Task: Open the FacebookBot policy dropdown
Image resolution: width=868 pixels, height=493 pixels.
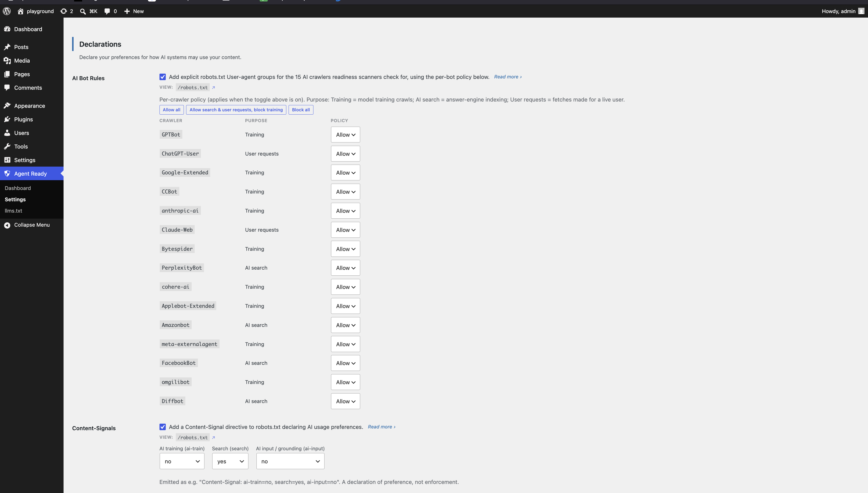Action: (x=346, y=363)
